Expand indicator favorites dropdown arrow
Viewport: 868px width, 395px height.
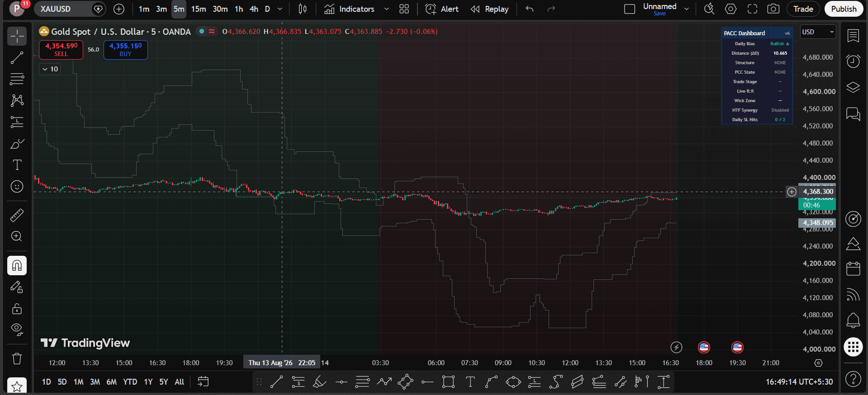point(386,9)
